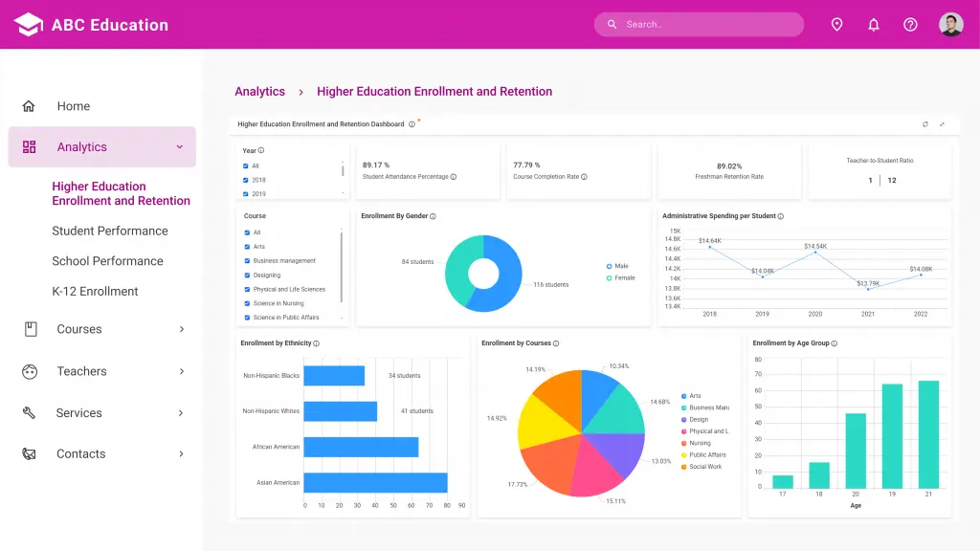Click the location pin icon in top bar
The width and height of the screenshot is (980, 551).
(x=836, y=24)
